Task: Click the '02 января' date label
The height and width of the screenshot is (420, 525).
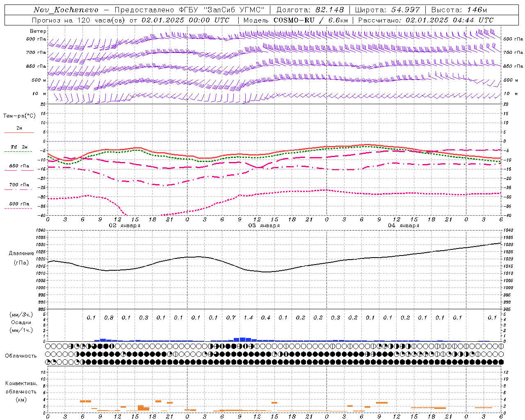Action: pos(124,226)
